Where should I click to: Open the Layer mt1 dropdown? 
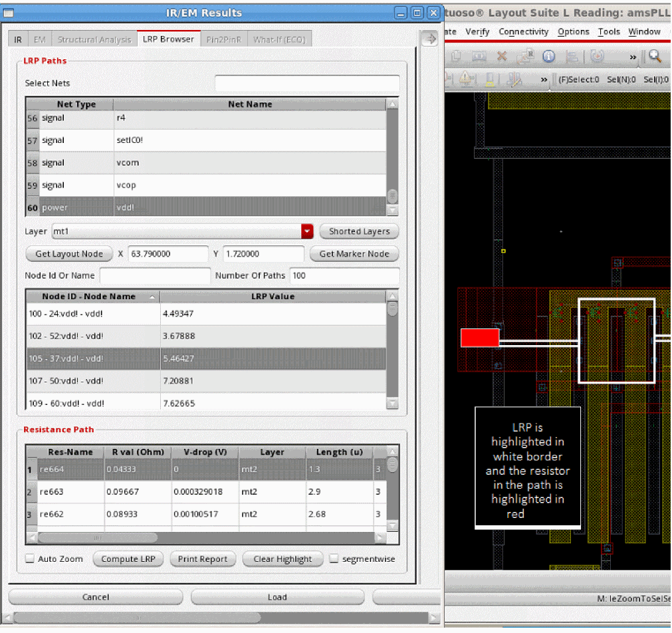(x=306, y=231)
